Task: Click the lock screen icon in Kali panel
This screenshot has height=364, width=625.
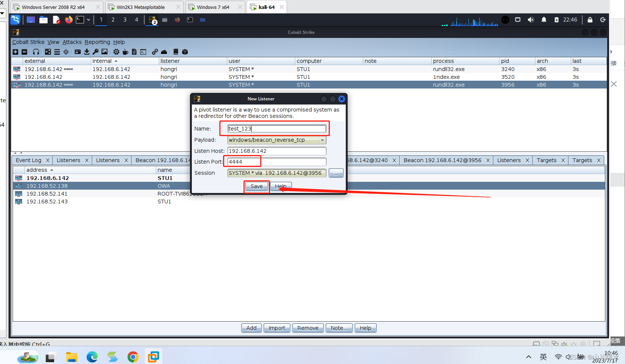Action: click(590, 20)
